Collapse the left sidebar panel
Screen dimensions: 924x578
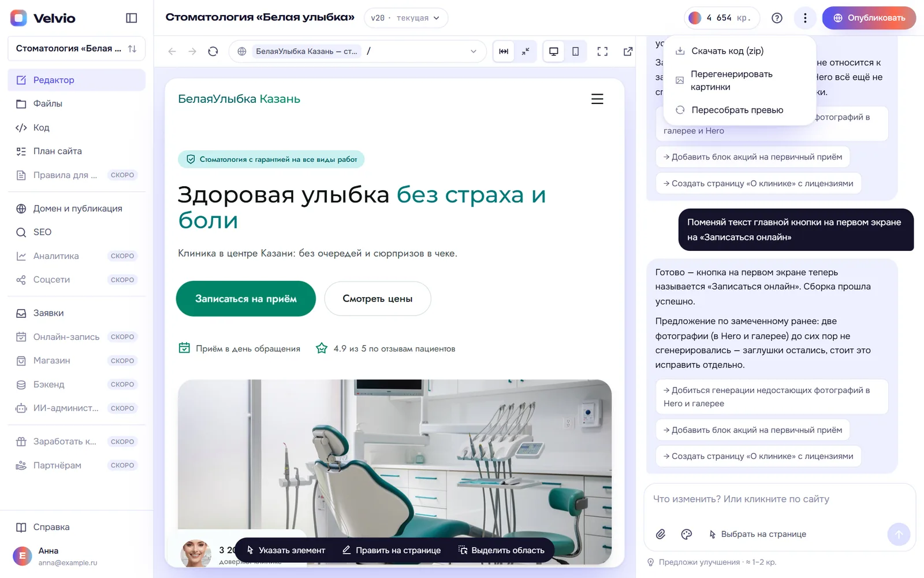132,18
